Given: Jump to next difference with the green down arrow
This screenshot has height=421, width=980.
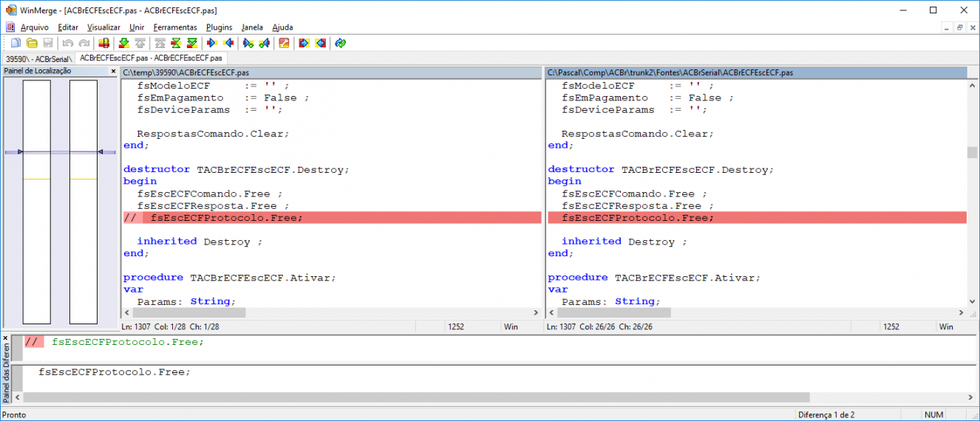Looking at the screenshot, I should point(123,43).
